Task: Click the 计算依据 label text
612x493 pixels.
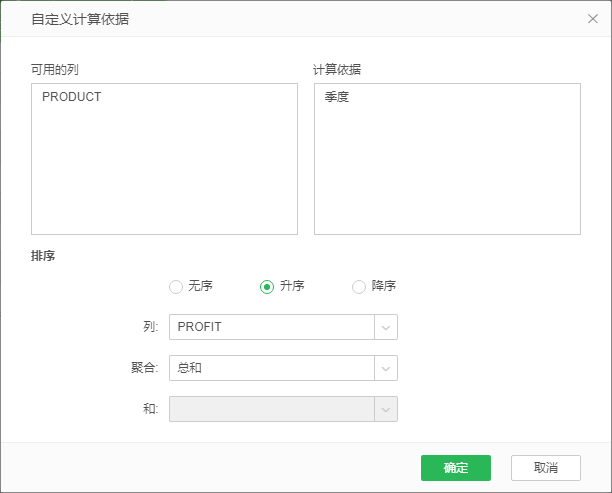Action: (x=337, y=69)
